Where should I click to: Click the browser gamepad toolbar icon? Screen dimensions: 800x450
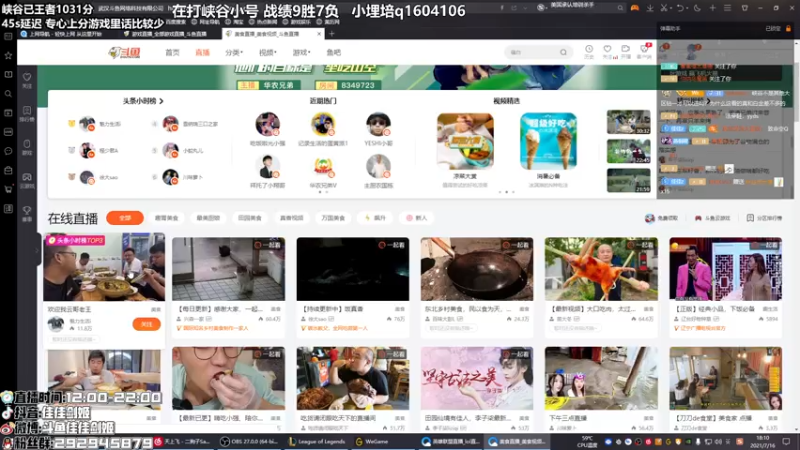point(635,8)
